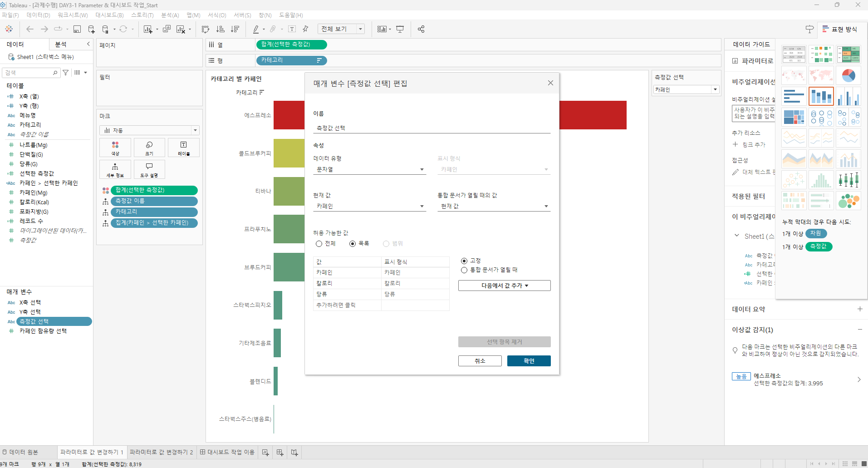Click the Tableau logo start page icon
This screenshot has width=868, height=468.
[x=9, y=29]
